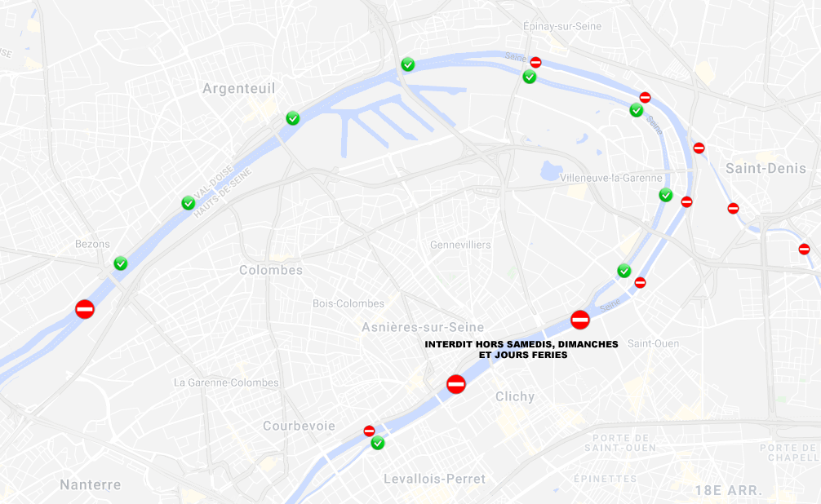Viewport: 821px width, 504px height.
Task: Click the Asnières-sur-Seine map label
Action: click(x=423, y=327)
